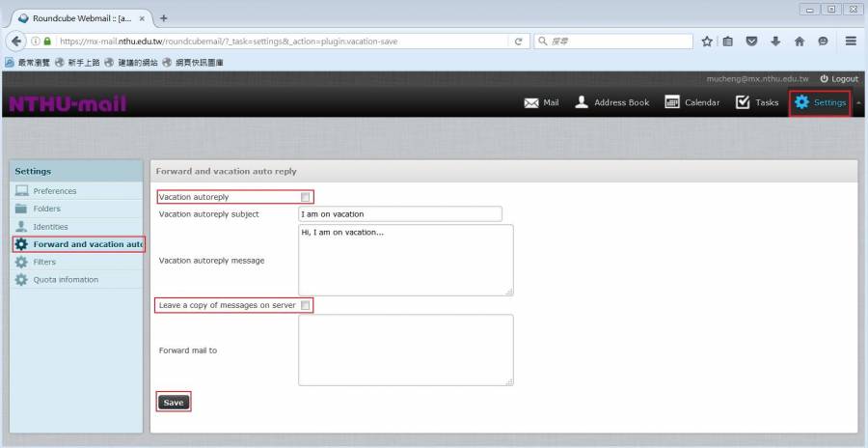This screenshot has height=448, width=868.
Task: Click the downloads arrow icon
Action: [x=775, y=42]
